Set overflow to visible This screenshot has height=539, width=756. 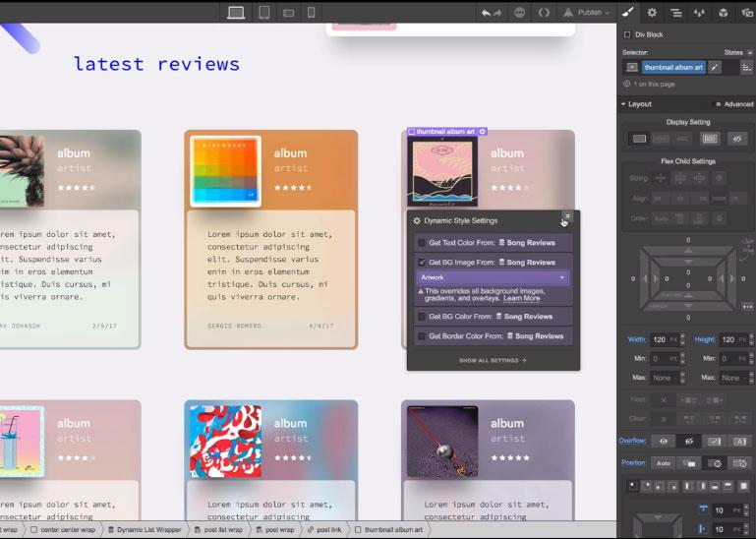click(x=664, y=441)
